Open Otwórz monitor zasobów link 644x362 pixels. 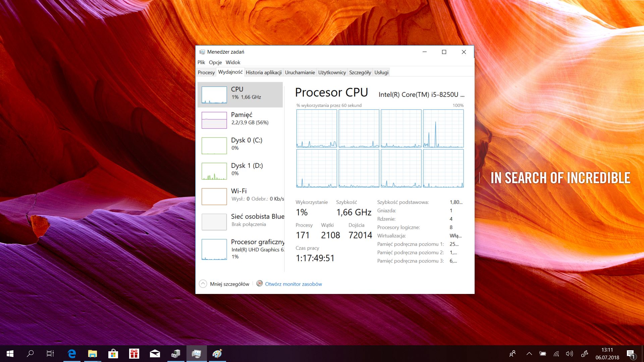[293, 284]
